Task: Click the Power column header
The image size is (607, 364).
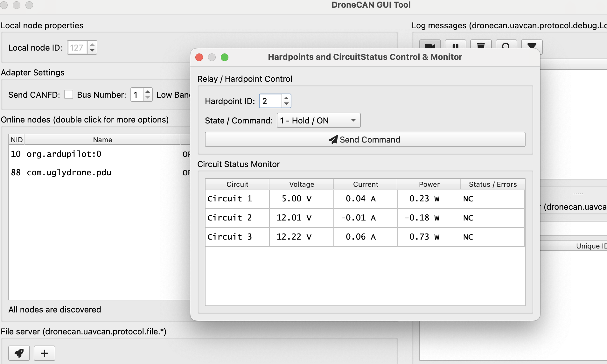Action: tap(429, 184)
